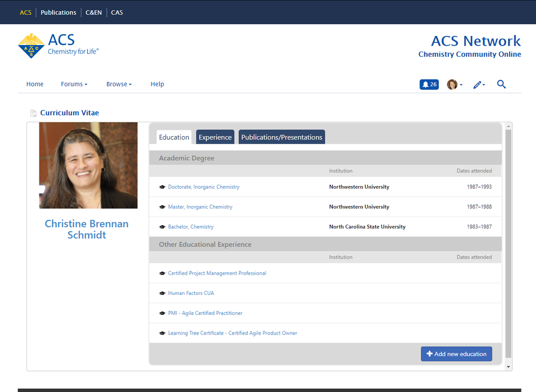Screen dimensions: 536x392
Task: Click graduation cap icon beside Doctorate entry
Action: point(162,187)
